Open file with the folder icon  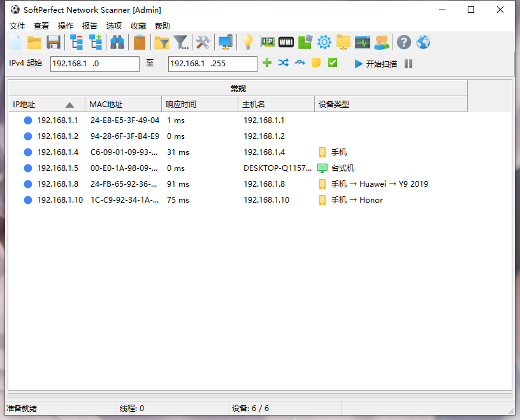pos(34,42)
